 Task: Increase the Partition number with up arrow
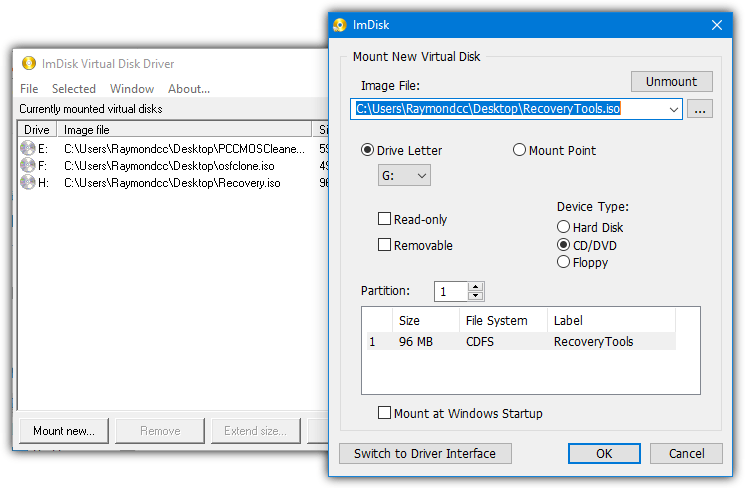coord(475,287)
